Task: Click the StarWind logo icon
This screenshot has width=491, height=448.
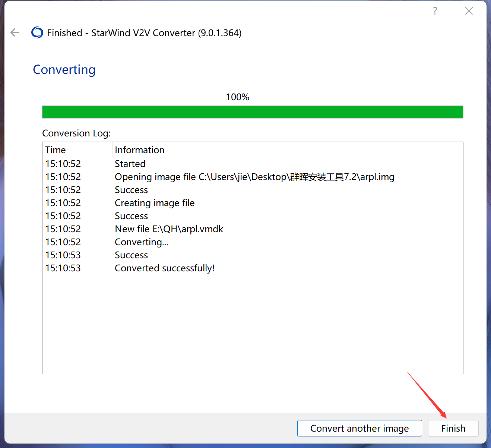Action: click(37, 33)
